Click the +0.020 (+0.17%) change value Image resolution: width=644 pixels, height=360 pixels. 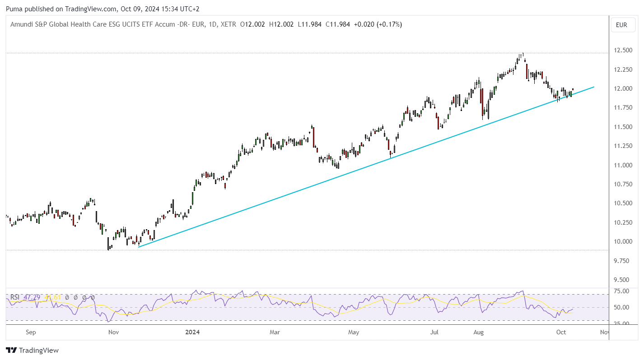[x=379, y=24]
